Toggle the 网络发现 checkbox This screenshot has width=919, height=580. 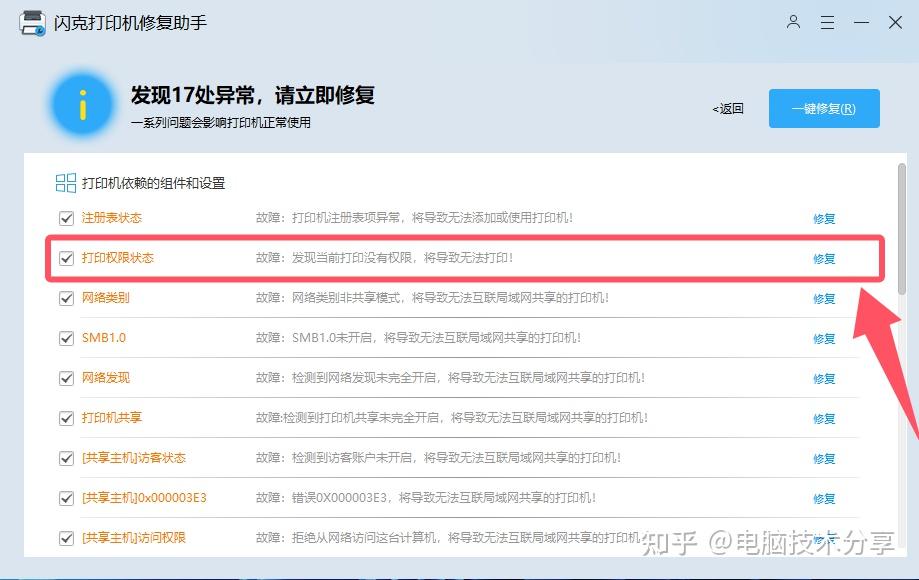66,378
